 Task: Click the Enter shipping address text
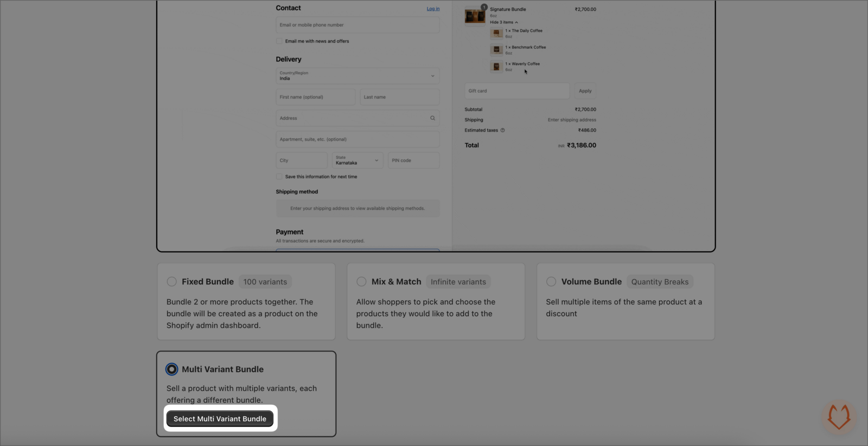pyautogui.click(x=572, y=120)
